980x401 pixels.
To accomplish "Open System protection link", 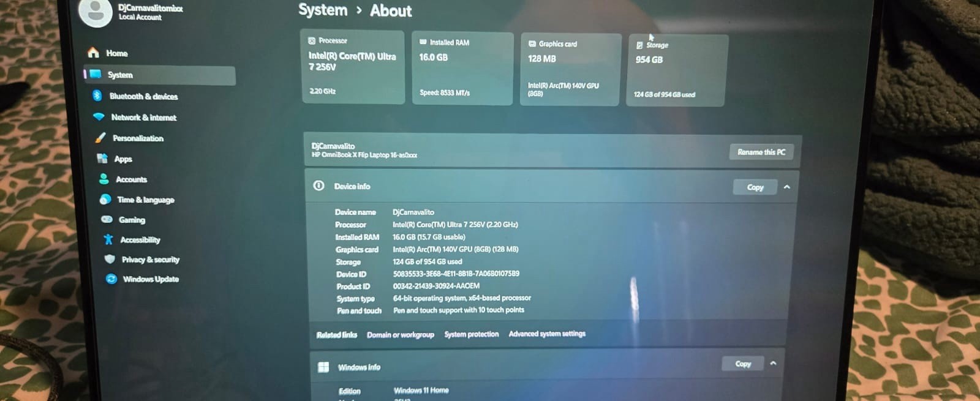I will (471, 334).
